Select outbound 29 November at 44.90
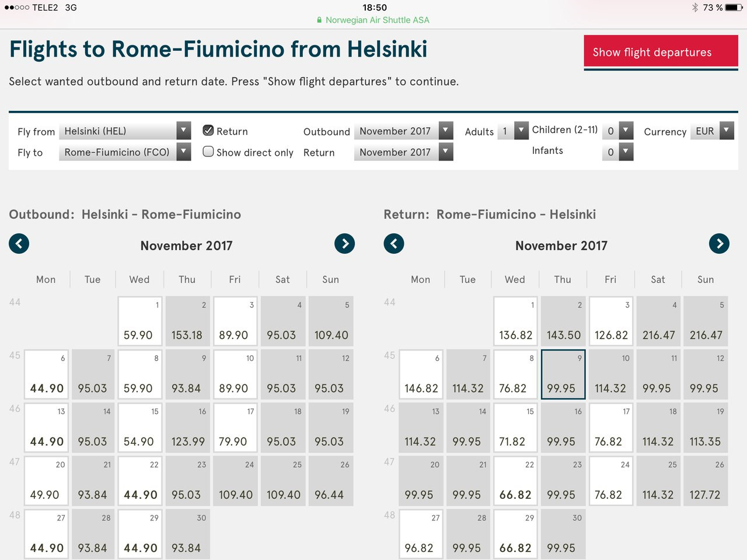747x560 pixels. [139, 534]
